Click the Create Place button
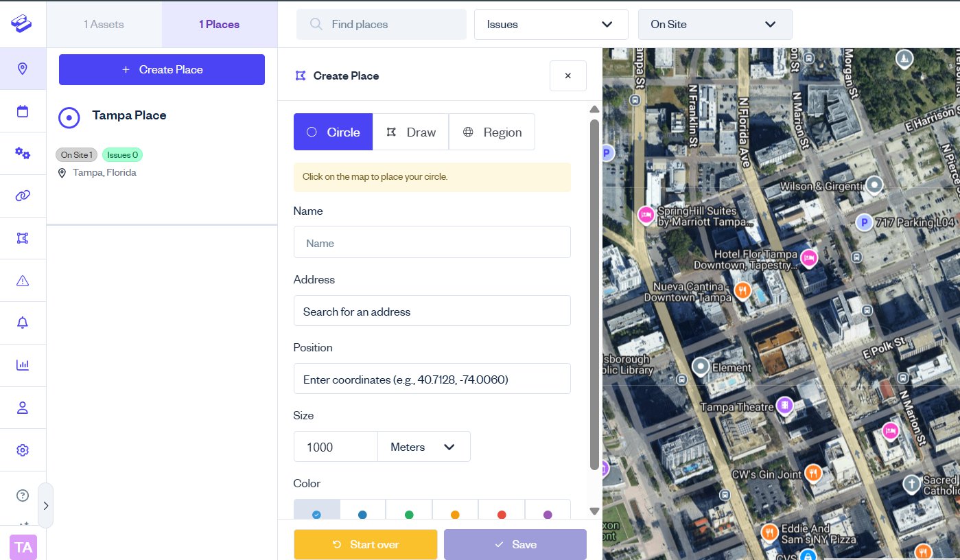960x560 pixels. 162,69
